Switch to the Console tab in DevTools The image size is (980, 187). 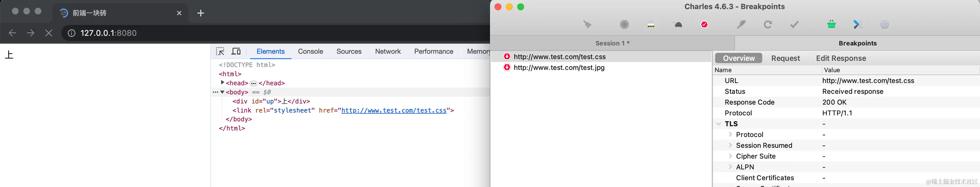coord(310,51)
